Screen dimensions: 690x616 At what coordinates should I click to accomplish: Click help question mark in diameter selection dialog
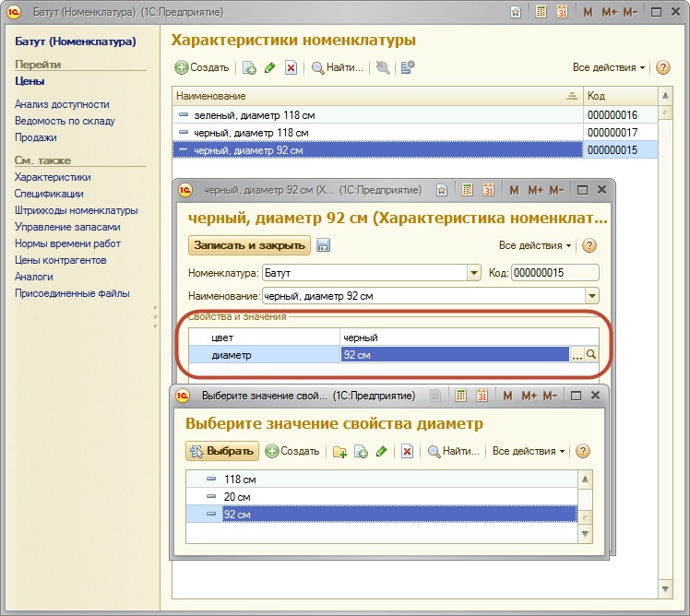point(582,452)
